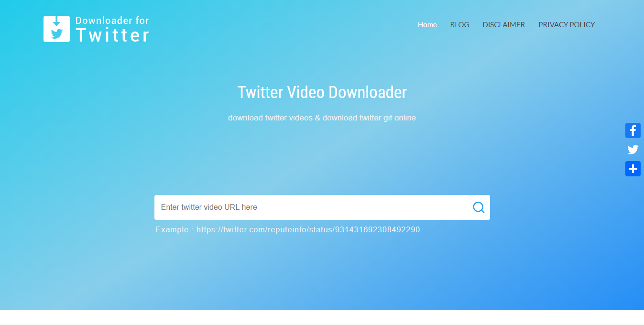
Task: Share page via Twitter sidebar icon
Action: pyautogui.click(x=633, y=150)
